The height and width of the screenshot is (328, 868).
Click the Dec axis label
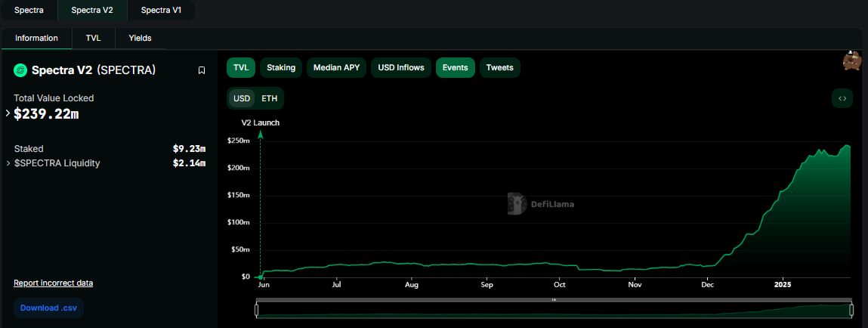click(x=707, y=285)
